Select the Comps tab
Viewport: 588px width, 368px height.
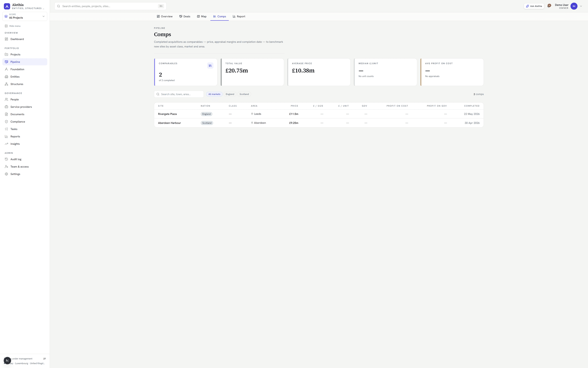[x=220, y=17]
